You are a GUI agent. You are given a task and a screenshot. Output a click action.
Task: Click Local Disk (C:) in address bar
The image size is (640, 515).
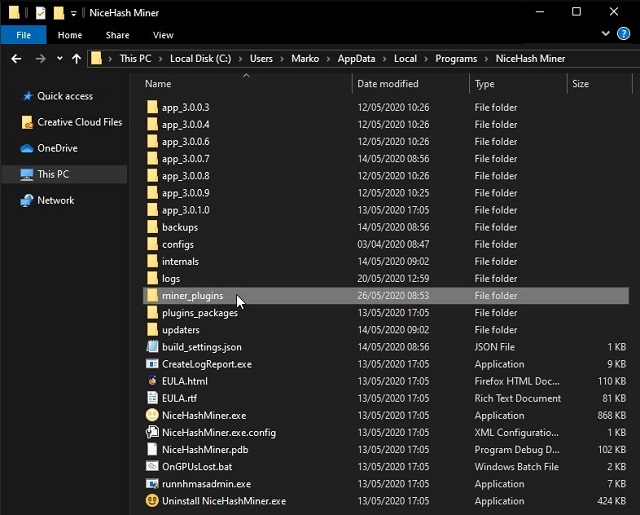pyautogui.click(x=200, y=59)
